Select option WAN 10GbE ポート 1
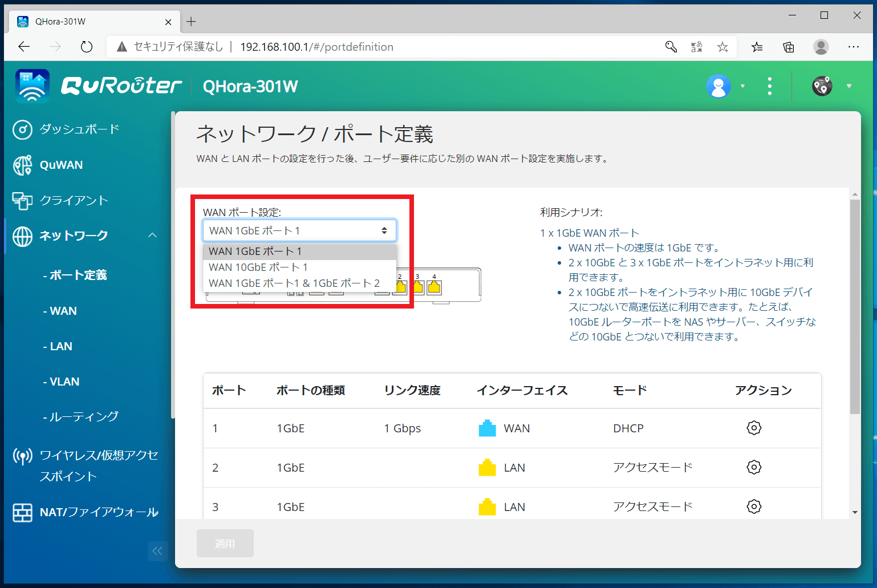 click(299, 267)
